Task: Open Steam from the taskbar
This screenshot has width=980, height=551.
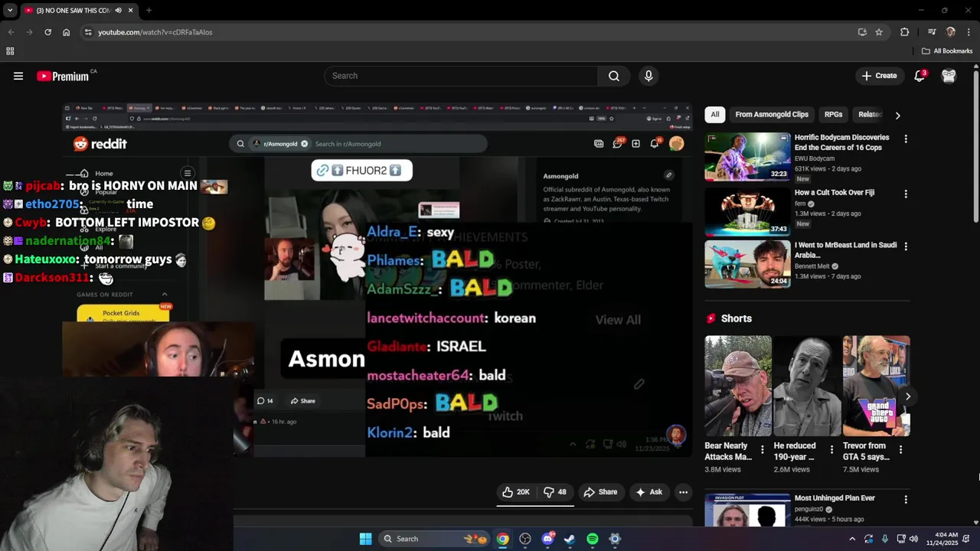Action: pyautogui.click(x=570, y=539)
